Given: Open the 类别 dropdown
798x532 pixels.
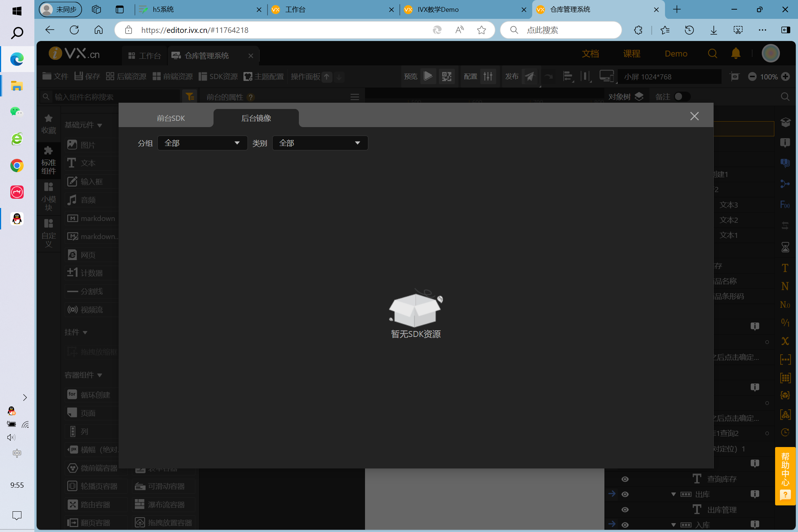Looking at the screenshot, I should click(x=320, y=143).
